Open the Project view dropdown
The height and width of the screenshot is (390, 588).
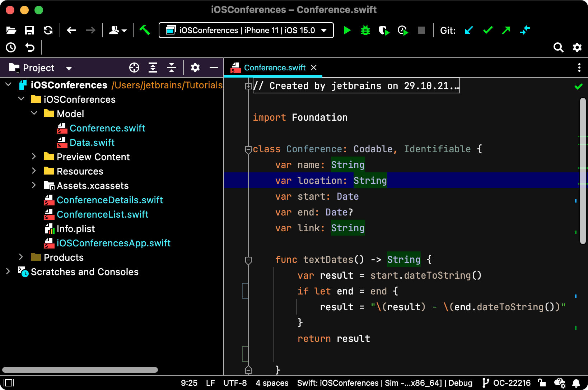[x=41, y=68]
